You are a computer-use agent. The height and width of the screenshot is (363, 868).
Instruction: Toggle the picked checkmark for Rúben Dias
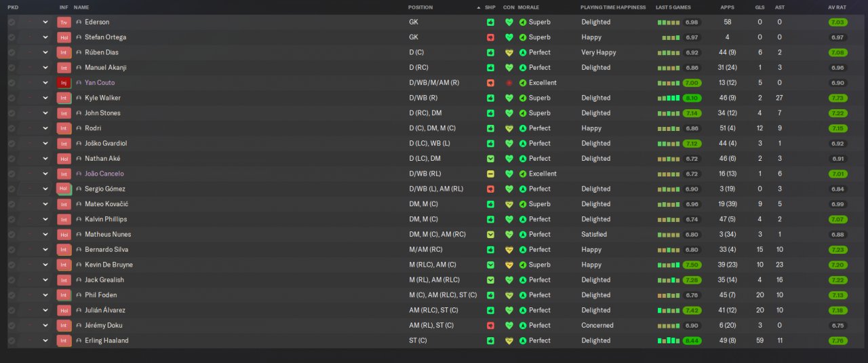tap(12, 52)
